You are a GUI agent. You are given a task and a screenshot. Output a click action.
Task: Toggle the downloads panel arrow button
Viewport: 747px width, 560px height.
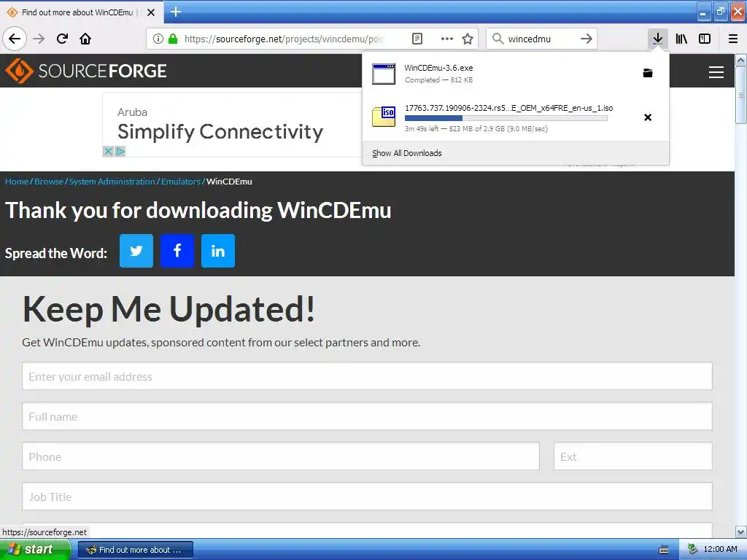[658, 39]
